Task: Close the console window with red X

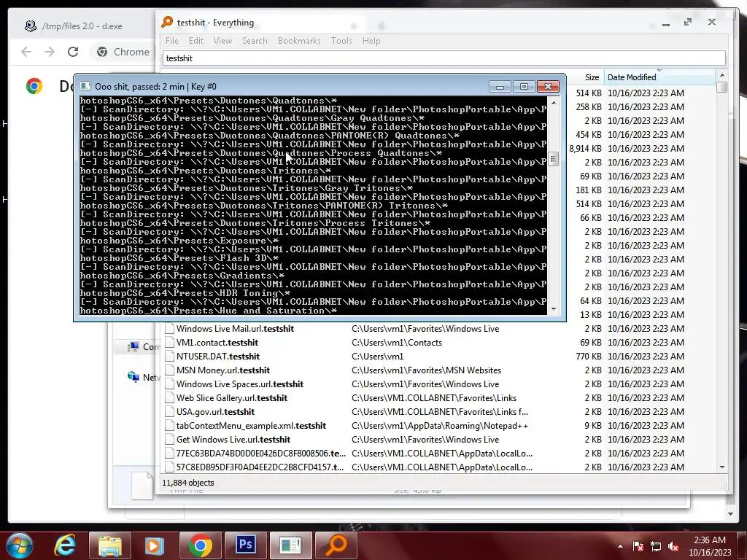Action: tap(548, 86)
